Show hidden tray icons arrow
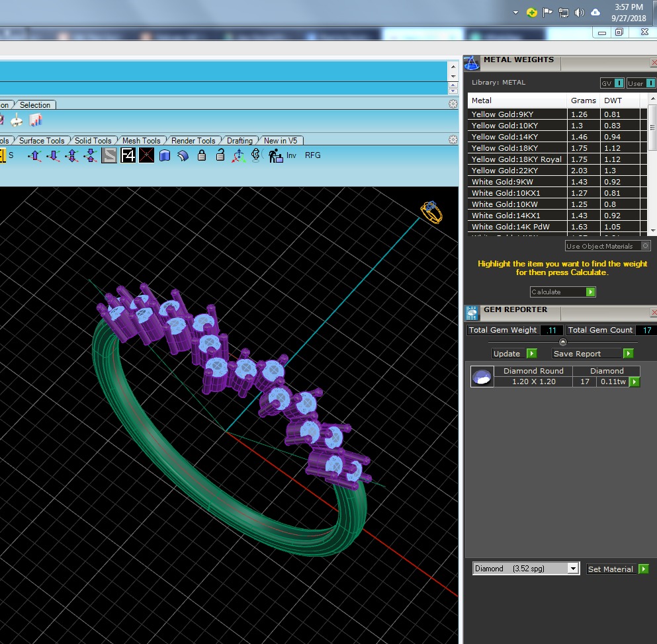The width and height of the screenshot is (657, 644). [516, 13]
